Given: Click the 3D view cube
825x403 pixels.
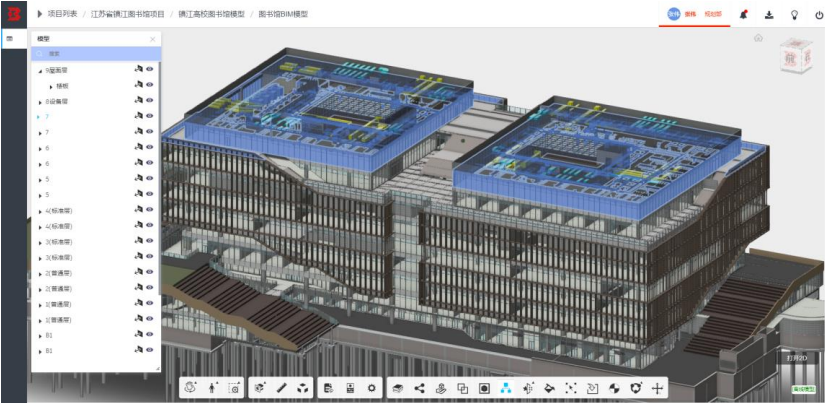Looking at the screenshot, I should click(796, 57).
